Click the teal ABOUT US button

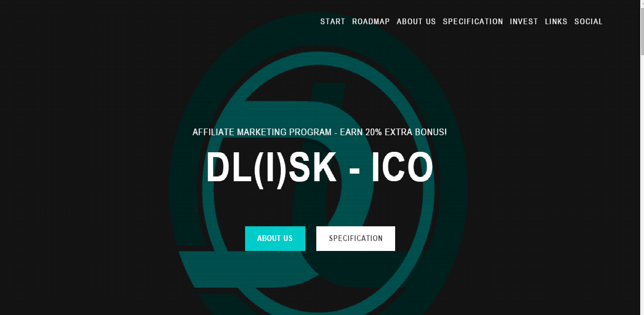(x=275, y=238)
